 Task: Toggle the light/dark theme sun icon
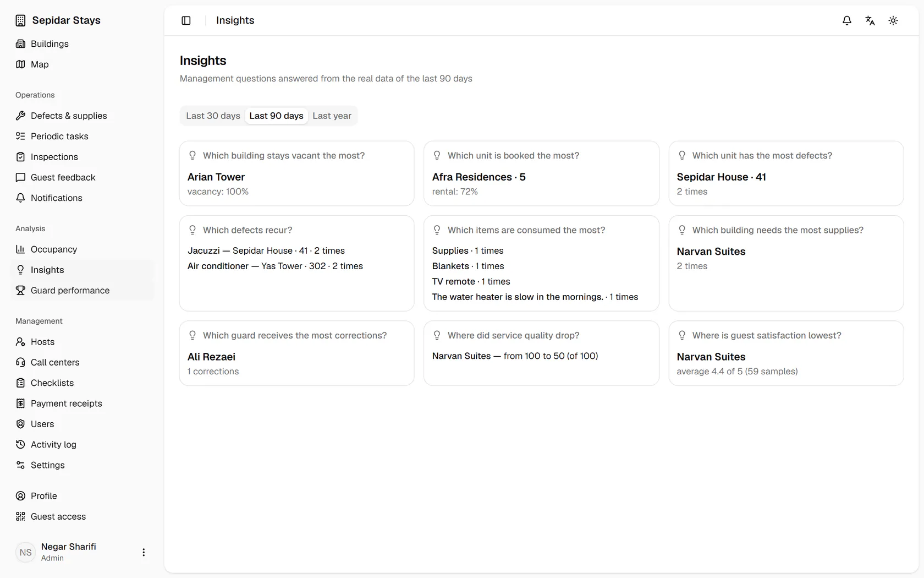point(893,20)
